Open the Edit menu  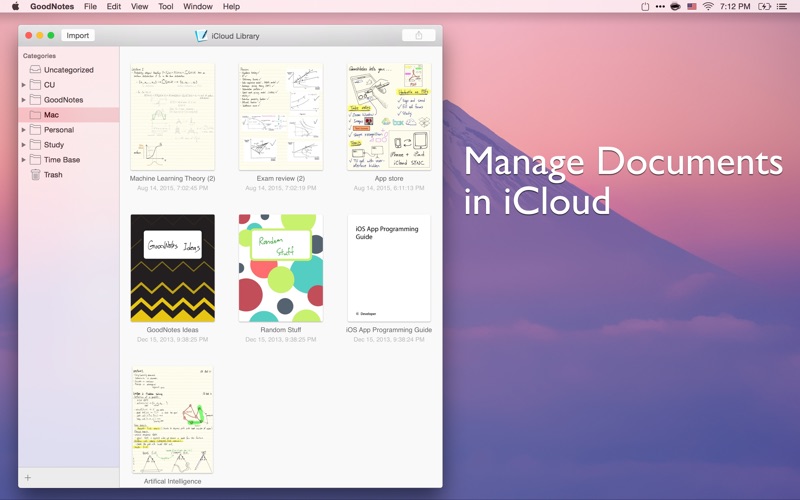click(x=114, y=6)
